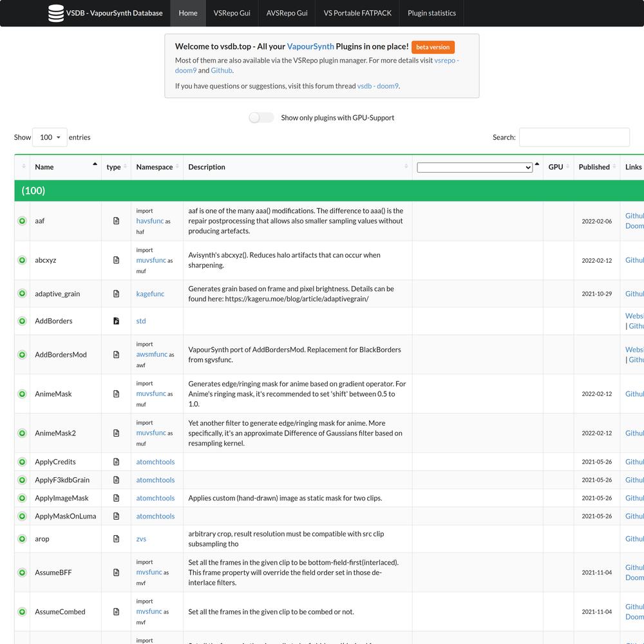Sort table by Namespace column
644x644 pixels.
click(157, 167)
